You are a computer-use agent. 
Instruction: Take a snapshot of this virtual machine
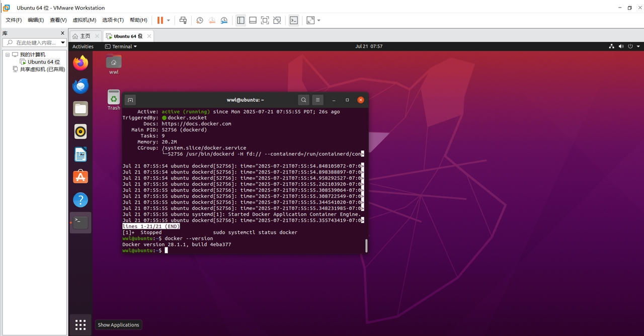[199, 20]
